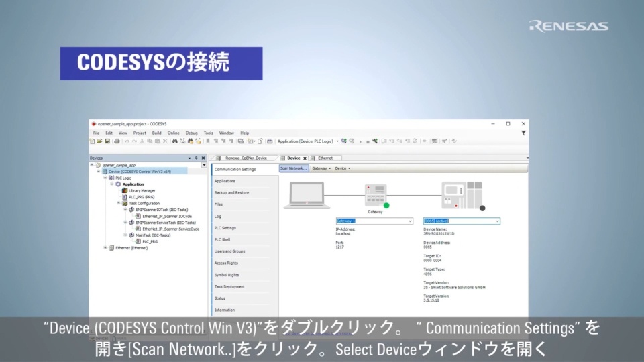Click the Start play toolbar icon
This screenshot has height=362, width=644.
pos(361,141)
